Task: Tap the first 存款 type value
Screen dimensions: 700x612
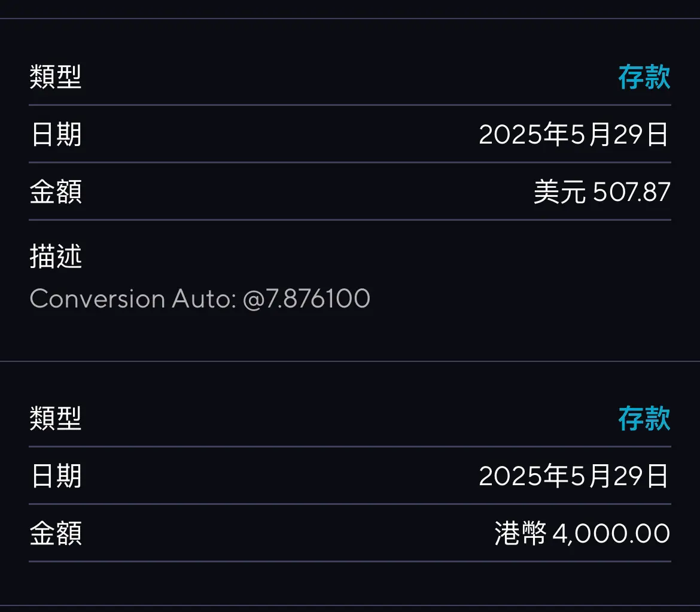Action: pos(644,77)
